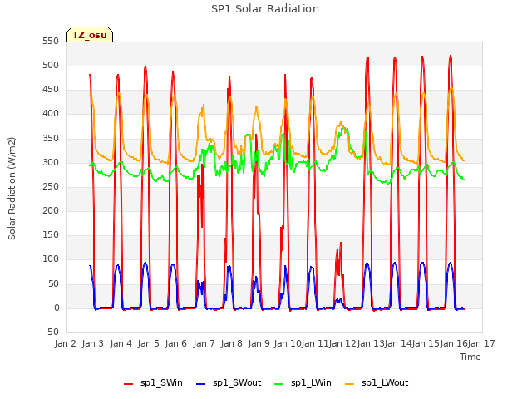This screenshot has height=399, width=532.
Task: Click the Time axis label
Action: [470, 357]
